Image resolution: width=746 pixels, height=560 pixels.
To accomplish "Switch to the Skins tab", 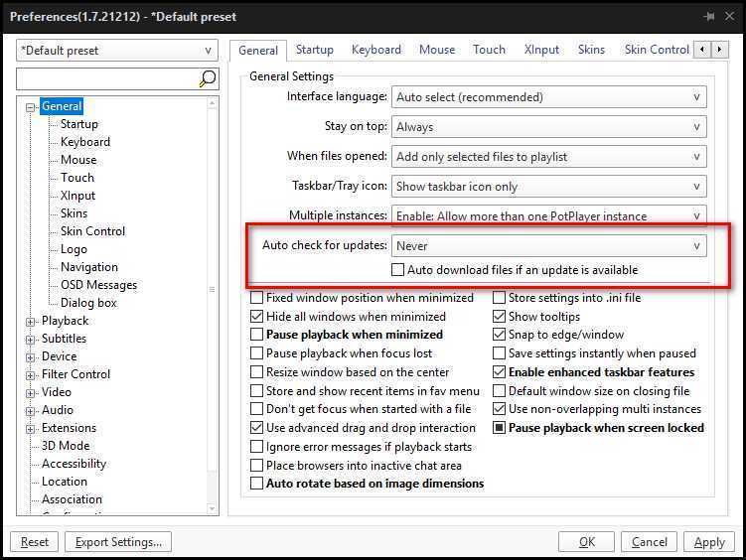I will [x=591, y=50].
